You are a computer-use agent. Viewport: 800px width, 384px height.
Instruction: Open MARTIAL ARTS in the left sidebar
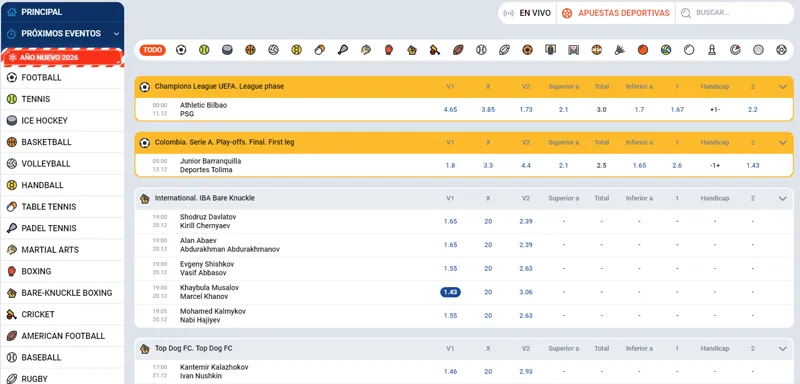[x=62, y=250]
